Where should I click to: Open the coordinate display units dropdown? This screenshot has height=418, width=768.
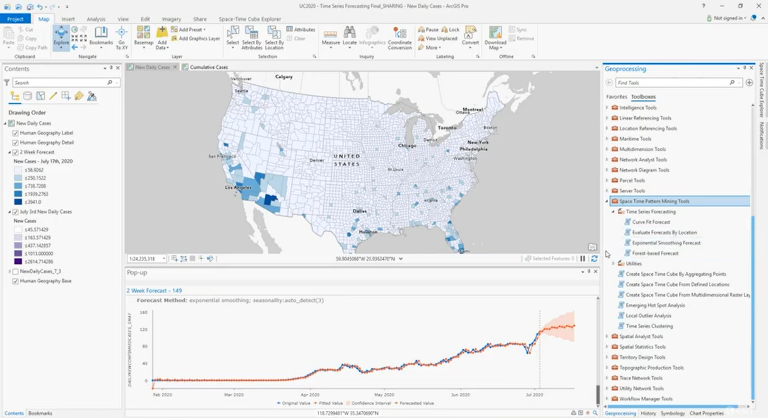pyautogui.click(x=401, y=259)
